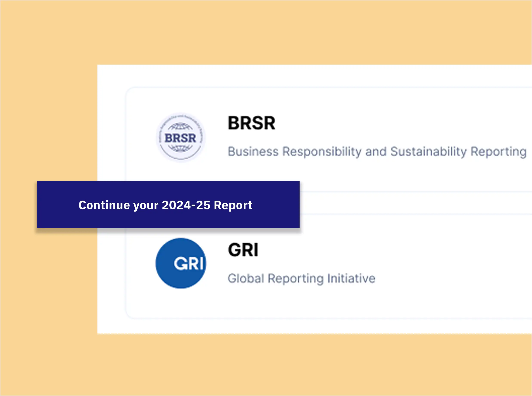Click Business Responsibility and Sustainability Reporting description
The height and width of the screenshot is (396, 532).
pyautogui.click(x=377, y=152)
